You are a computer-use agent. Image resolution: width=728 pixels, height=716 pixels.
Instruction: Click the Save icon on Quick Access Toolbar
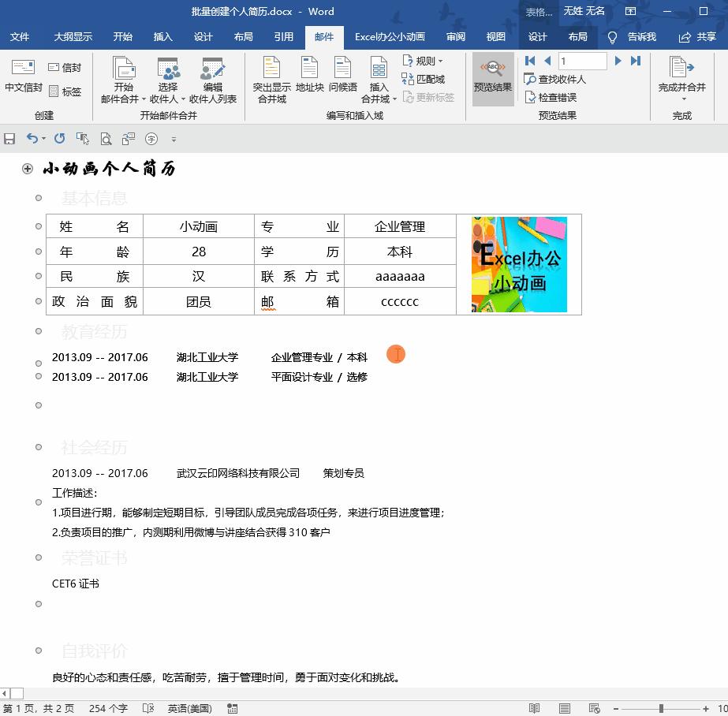pyautogui.click(x=9, y=138)
